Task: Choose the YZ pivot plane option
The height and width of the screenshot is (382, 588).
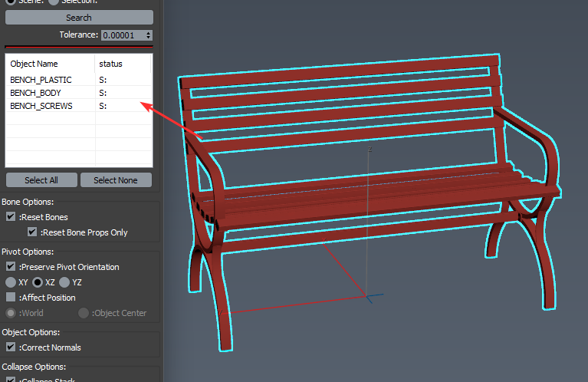Action: 64,282
